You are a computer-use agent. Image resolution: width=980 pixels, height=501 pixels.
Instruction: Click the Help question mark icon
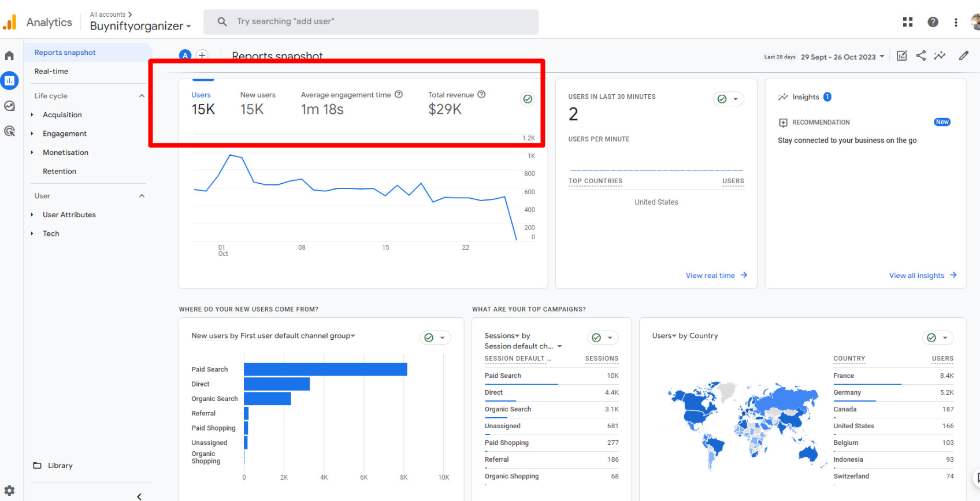pyautogui.click(x=933, y=22)
